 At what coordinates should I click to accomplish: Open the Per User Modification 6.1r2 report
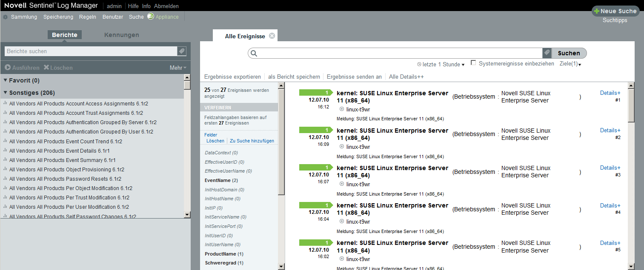click(x=69, y=207)
